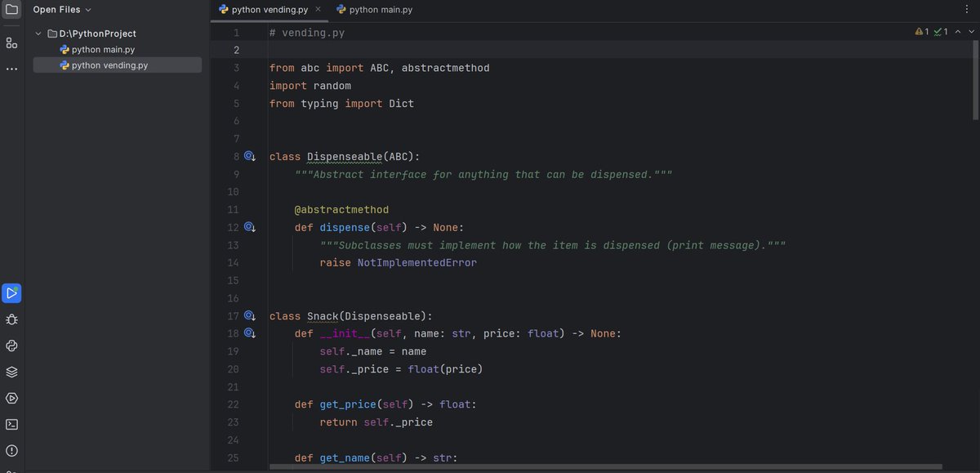Open the Project tool window
The height and width of the screenshot is (473, 980).
(11, 9)
